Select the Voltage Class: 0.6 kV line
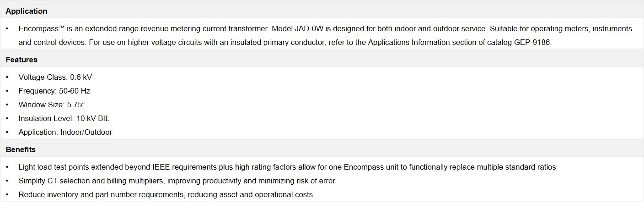The width and height of the screenshot is (644, 204). 55,77
